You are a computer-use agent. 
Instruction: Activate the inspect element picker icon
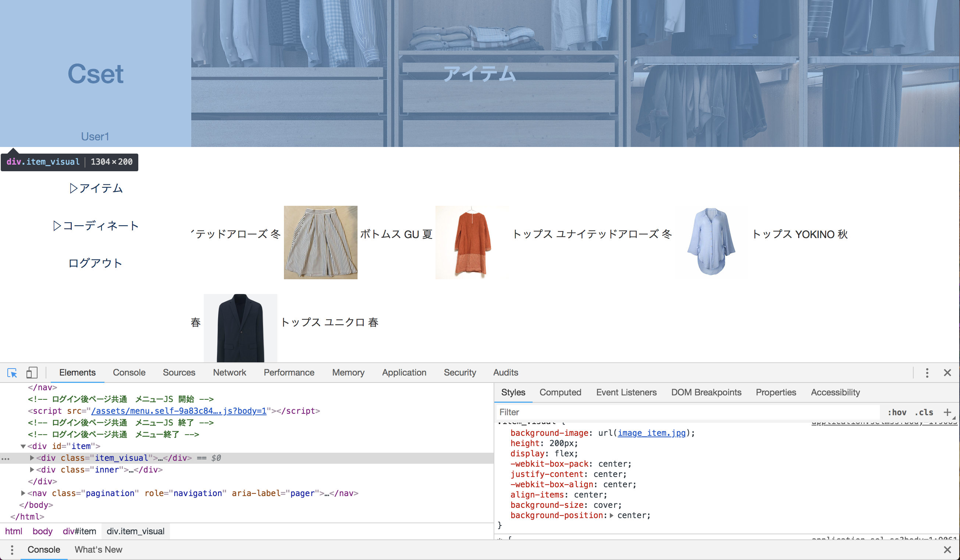click(x=12, y=373)
